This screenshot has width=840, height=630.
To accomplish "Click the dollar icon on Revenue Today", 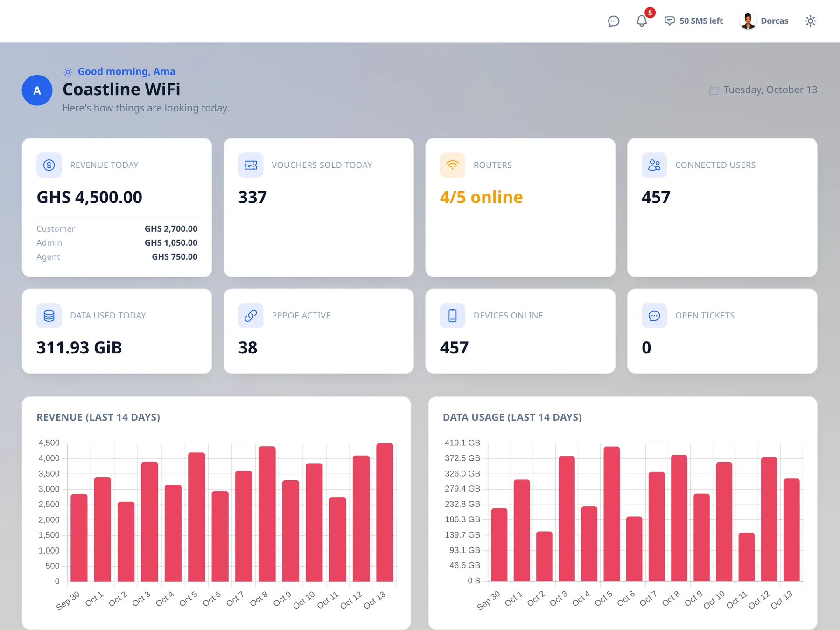I will [49, 165].
